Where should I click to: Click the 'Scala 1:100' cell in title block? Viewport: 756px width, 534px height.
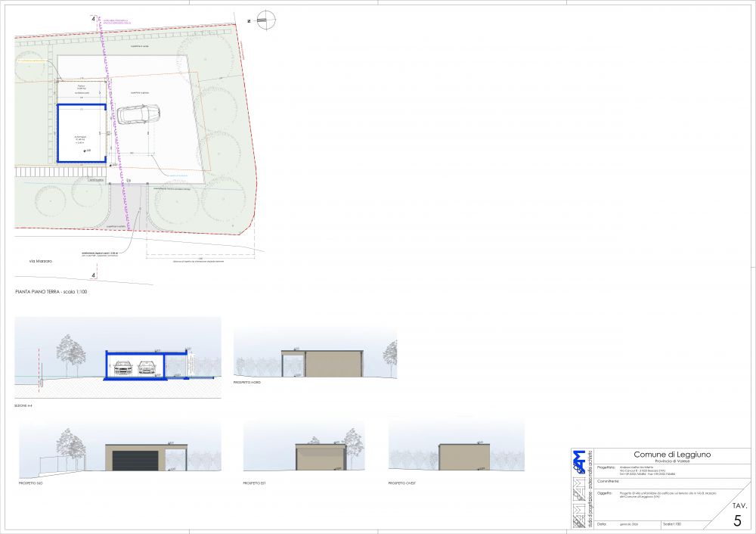pos(674,523)
